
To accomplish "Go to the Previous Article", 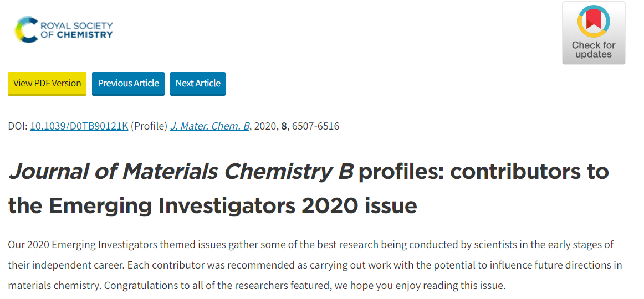I will tap(128, 84).
